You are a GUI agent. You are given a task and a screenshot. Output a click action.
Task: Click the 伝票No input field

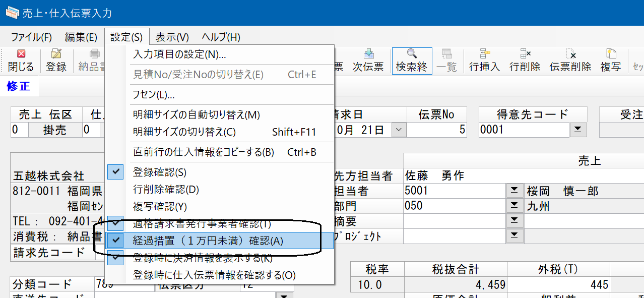[x=437, y=130]
